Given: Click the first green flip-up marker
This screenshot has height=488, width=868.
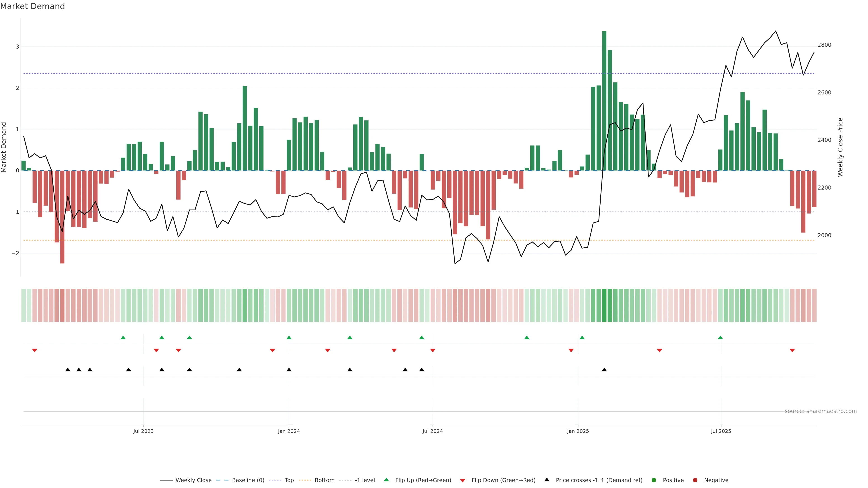Looking at the screenshot, I should 123,338.
